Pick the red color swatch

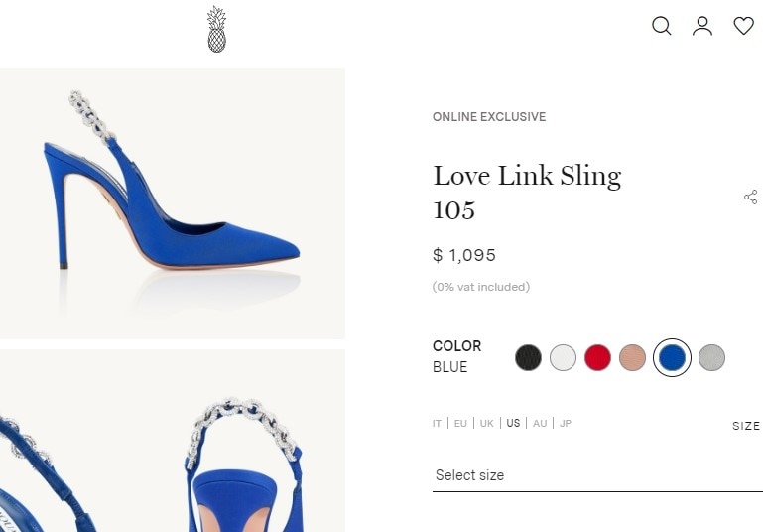597,357
